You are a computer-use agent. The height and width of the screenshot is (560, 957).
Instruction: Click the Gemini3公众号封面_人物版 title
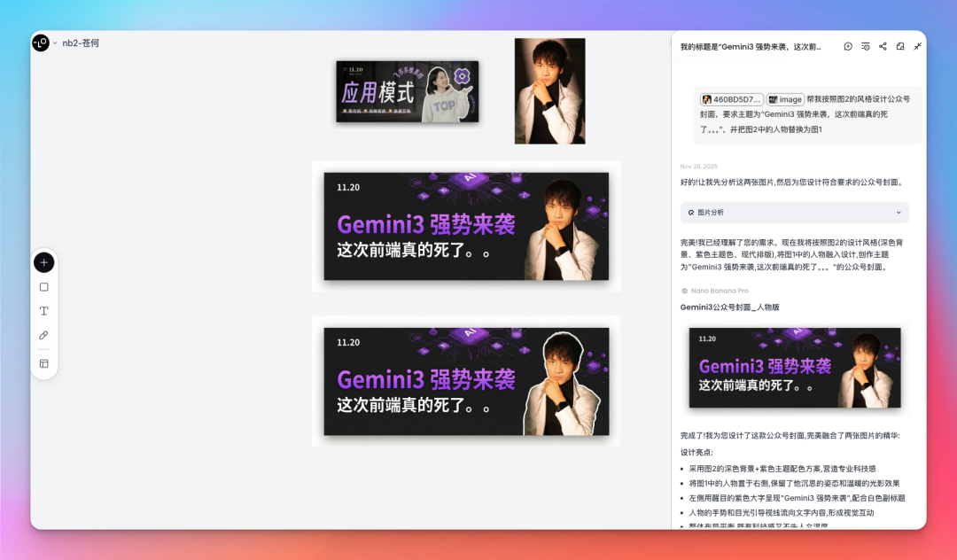pos(730,307)
